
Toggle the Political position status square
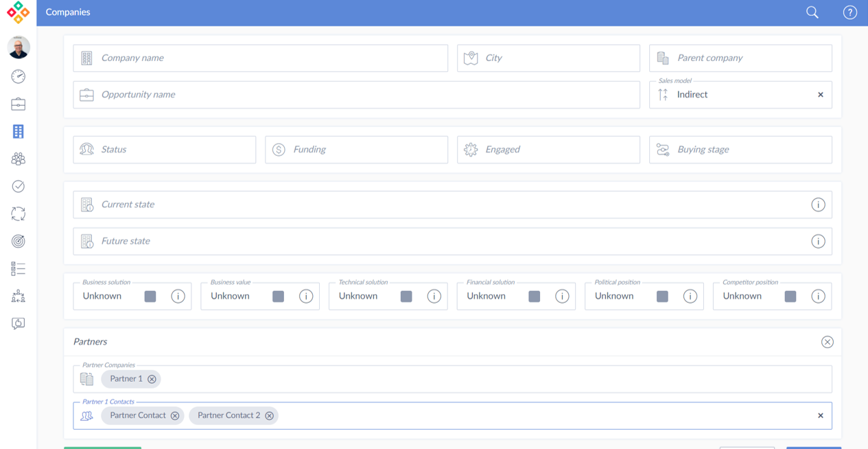(662, 297)
